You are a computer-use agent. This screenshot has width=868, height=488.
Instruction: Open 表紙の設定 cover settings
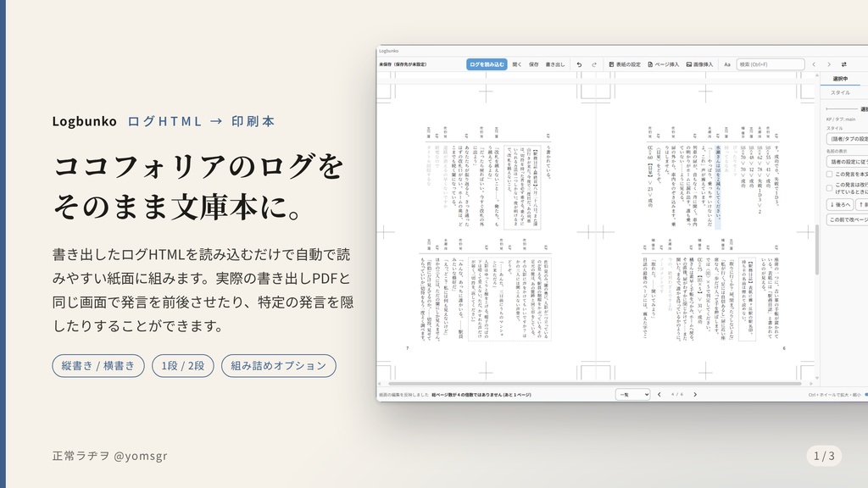(625, 64)
